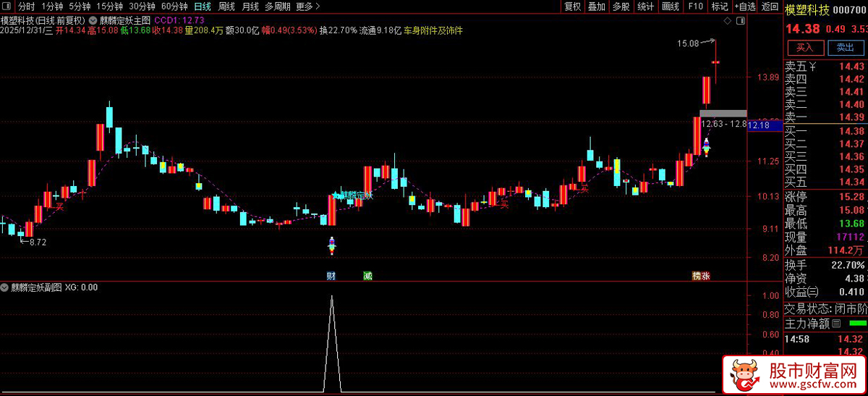Select the 月线 monthly chart tab

pyautogui.click(x=250, y=7)
